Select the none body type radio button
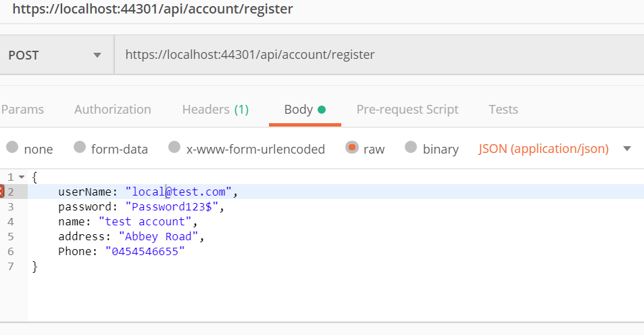 pos(12,148)
